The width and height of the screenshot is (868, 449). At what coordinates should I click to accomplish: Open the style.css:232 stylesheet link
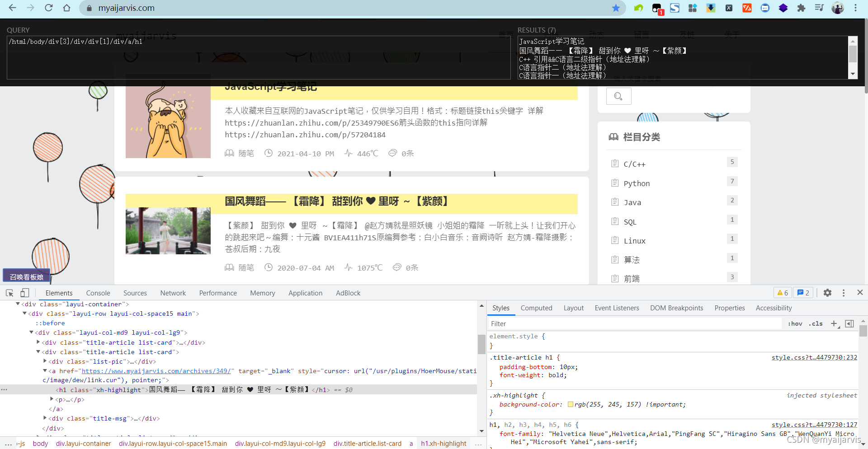(x=814, y=357)
